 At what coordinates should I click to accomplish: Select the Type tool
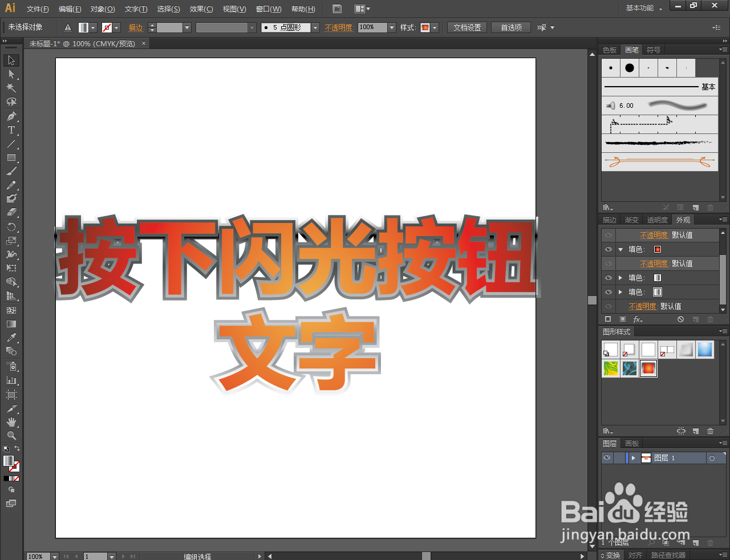[x=11, y=129]
